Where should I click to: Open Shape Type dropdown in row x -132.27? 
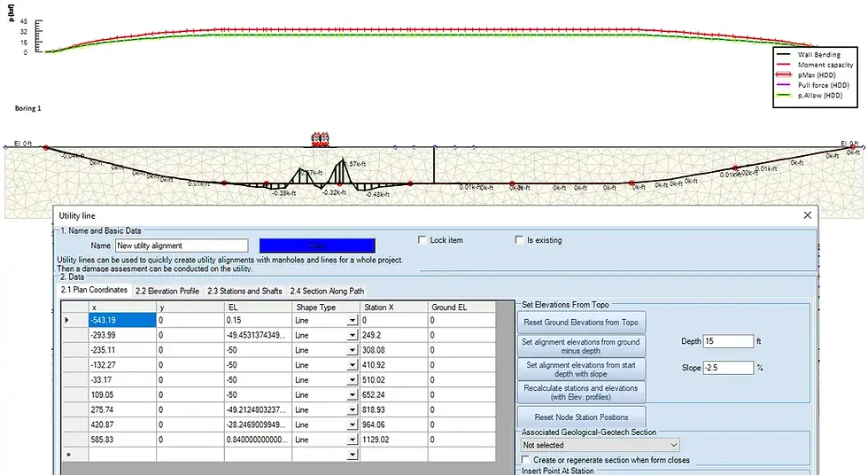(353, 365)
